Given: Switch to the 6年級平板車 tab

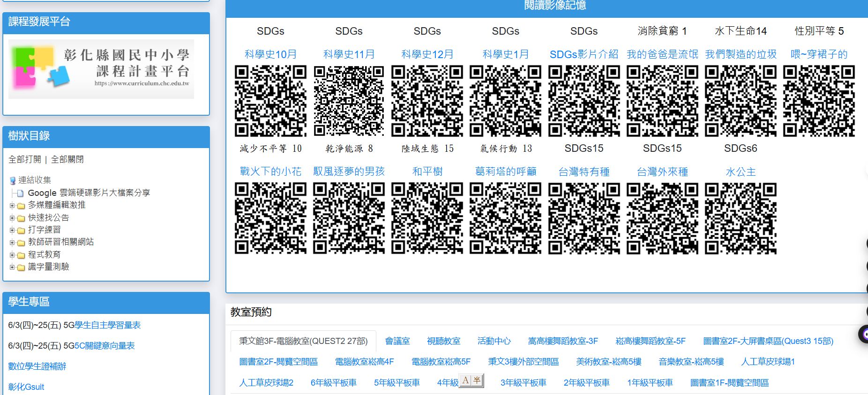Looking at the screenshot, I should (334, 383).
